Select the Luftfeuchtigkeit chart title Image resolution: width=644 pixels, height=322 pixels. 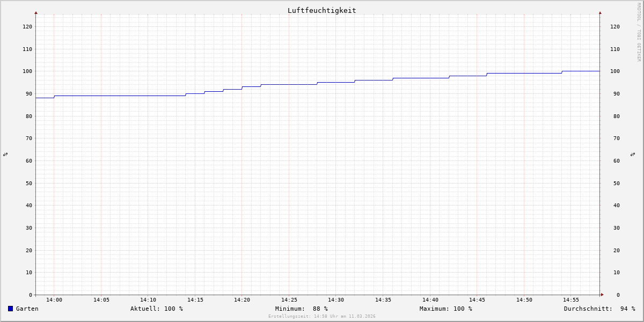point(321,10)
